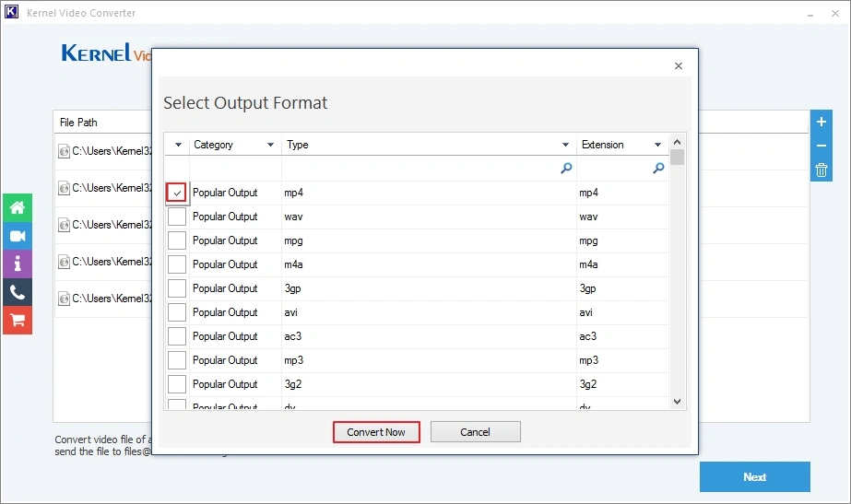This screenshot has height=504, width=851.
Task: Uncheck the mp4 format checkbox
Action: click(x=177, y=193)
